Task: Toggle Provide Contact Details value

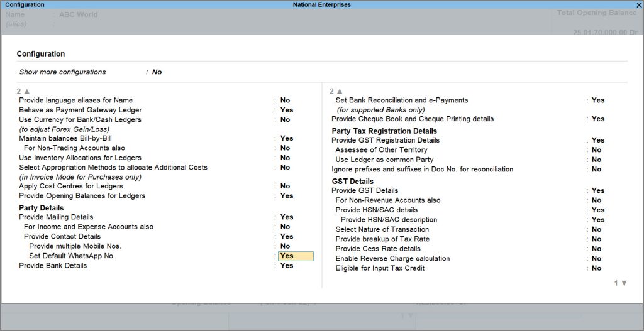Action: tap(287, 237)
